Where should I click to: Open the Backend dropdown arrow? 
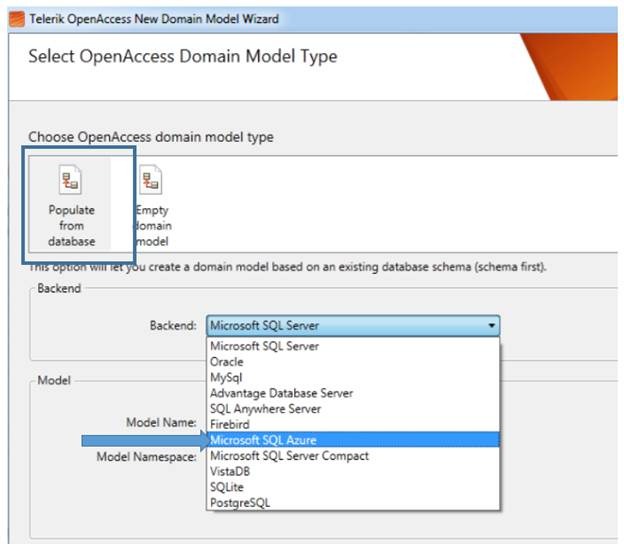tap(490, 325)
